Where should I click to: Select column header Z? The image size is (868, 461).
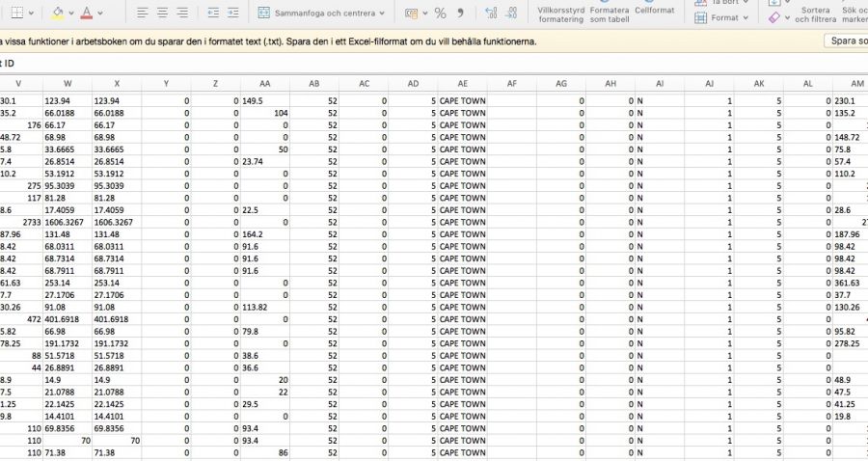215,84
